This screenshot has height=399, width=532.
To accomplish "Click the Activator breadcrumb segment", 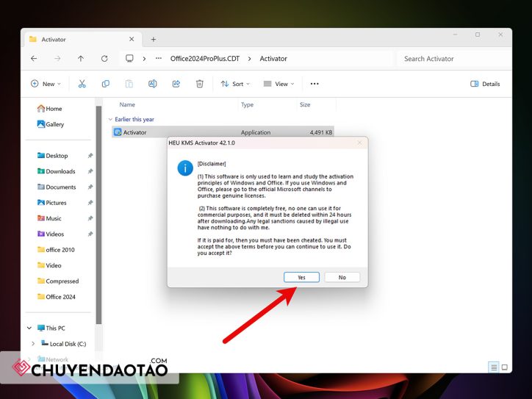I will pos(273,59).
